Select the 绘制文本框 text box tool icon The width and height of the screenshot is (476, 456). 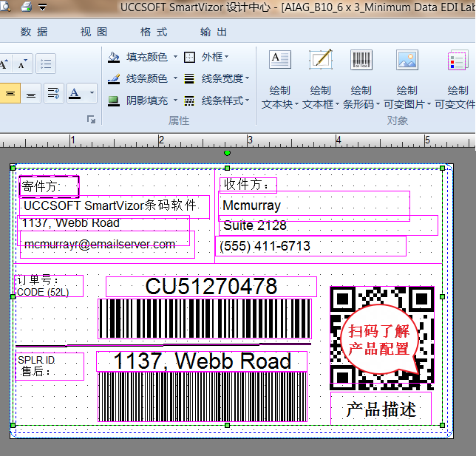pos(321,60)
